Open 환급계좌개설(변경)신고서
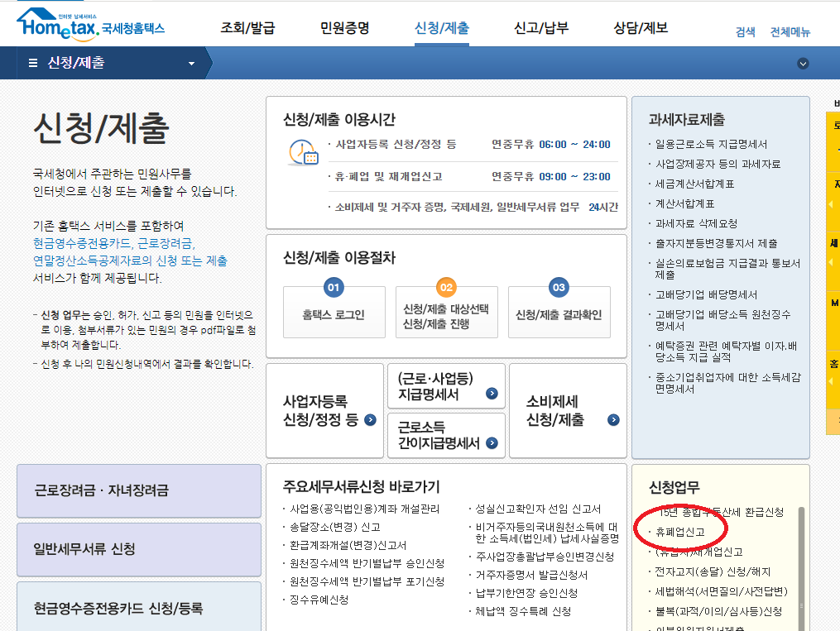Screen dimensions: 840x631 [348, 545]
